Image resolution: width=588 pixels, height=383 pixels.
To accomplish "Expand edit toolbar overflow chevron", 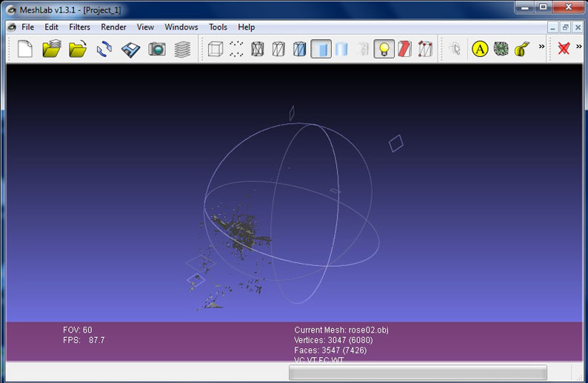I will click(541, 47).
